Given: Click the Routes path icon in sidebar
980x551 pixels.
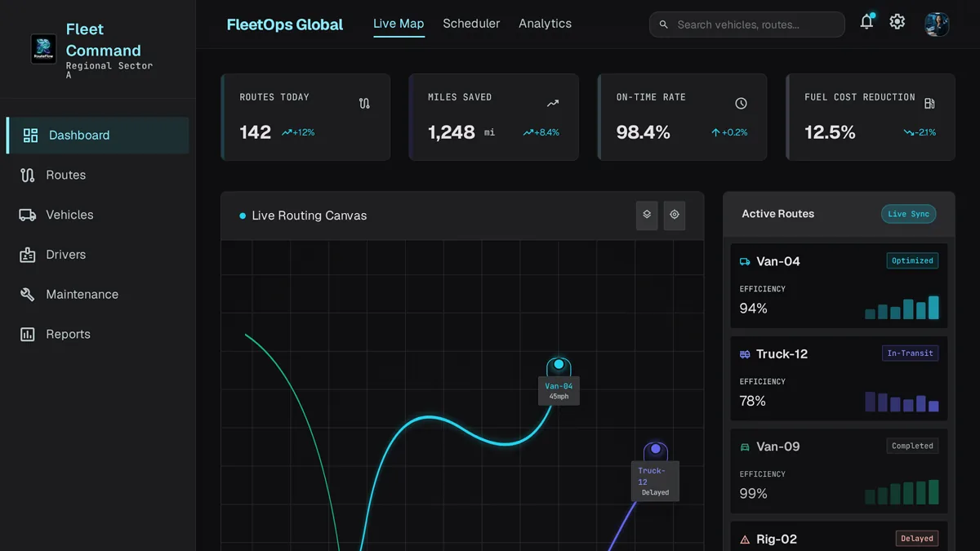Looking at the screenshot, I should [28, 175].
